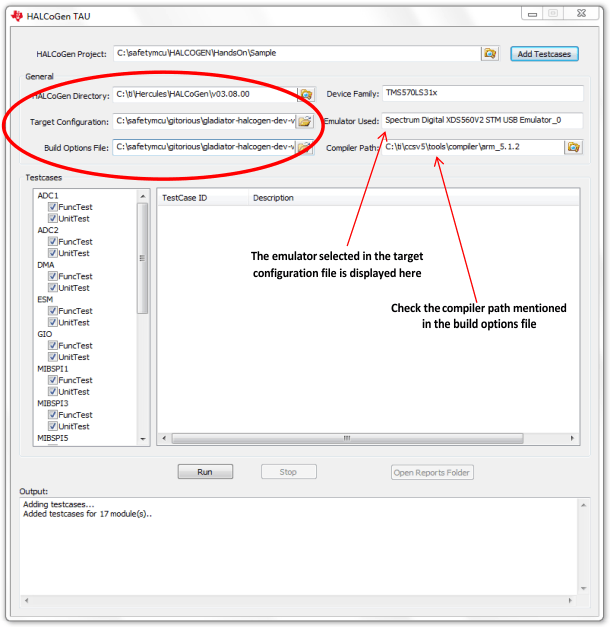Close the HALCoGen TAU window
Viewport: 610px width, 627px height.
point(581,14)
